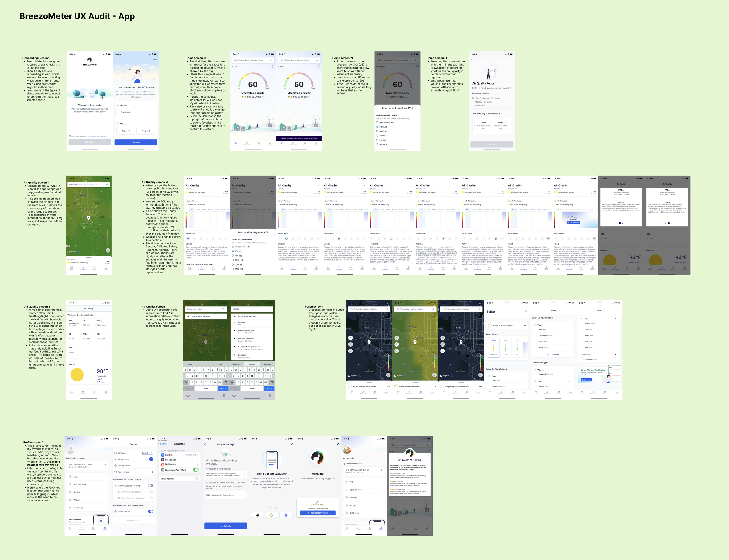Image resolution: width=729 pixels, height=560 pixels.
Task: Tap the Facebook sign-in icon button
Action: click(x=286, y=515)
